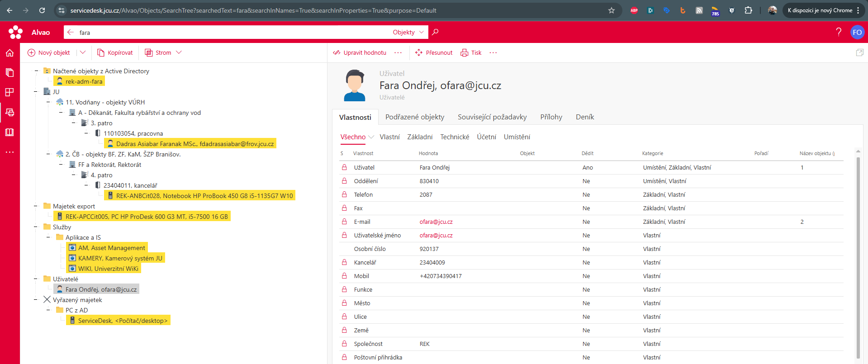868x364 pixels.
Task: Click the Alvao home icon in sidebar
Action: (9, 53)
